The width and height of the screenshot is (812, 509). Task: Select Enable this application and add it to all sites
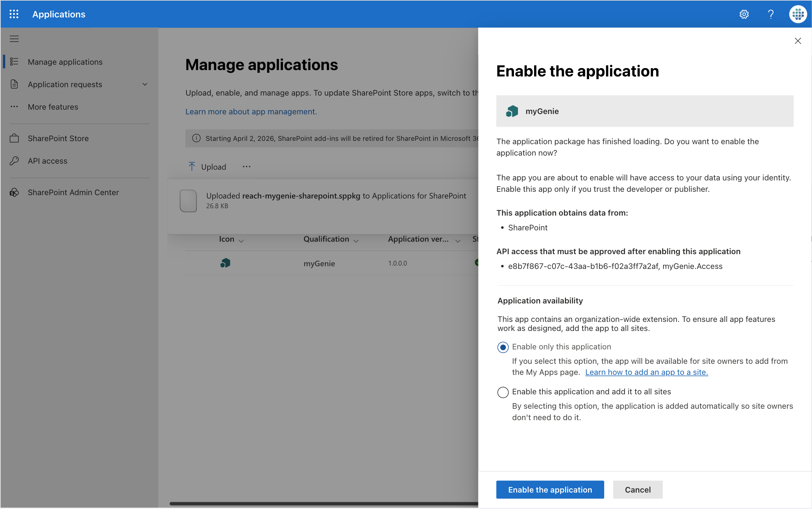coord(503,392)
